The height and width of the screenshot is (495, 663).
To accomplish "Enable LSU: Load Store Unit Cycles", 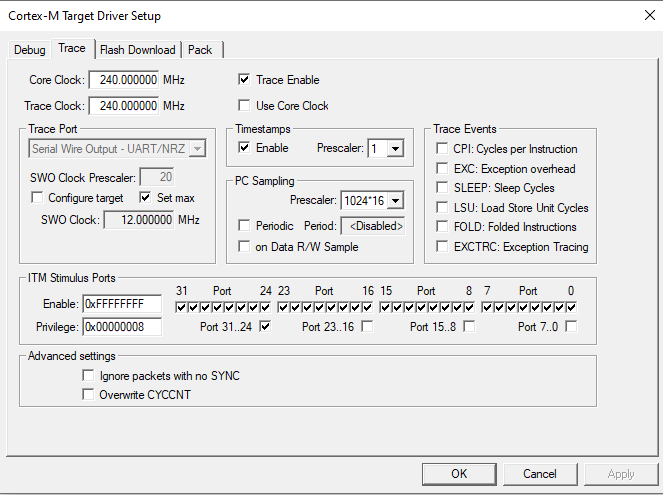I will click(442, 207).
